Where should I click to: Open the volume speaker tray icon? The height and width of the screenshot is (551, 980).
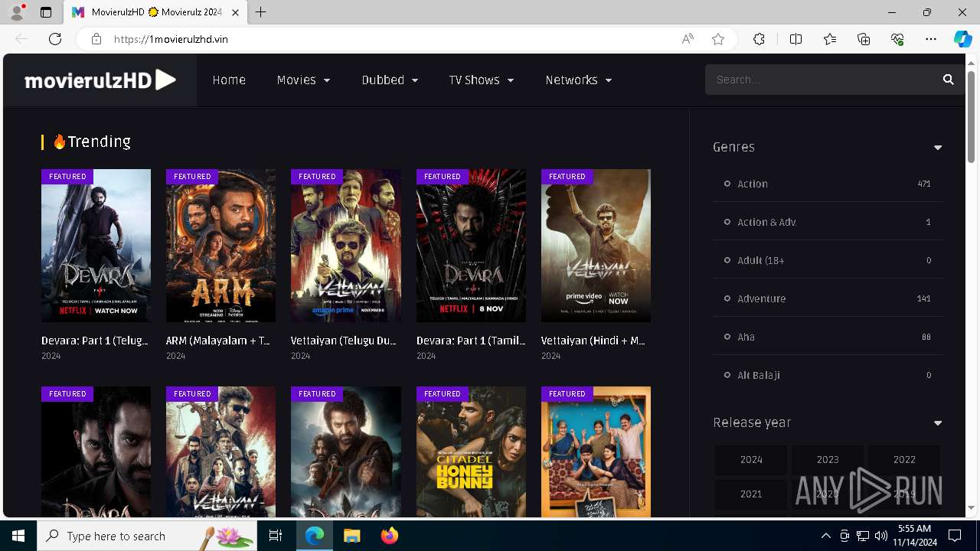coord(881,536)
